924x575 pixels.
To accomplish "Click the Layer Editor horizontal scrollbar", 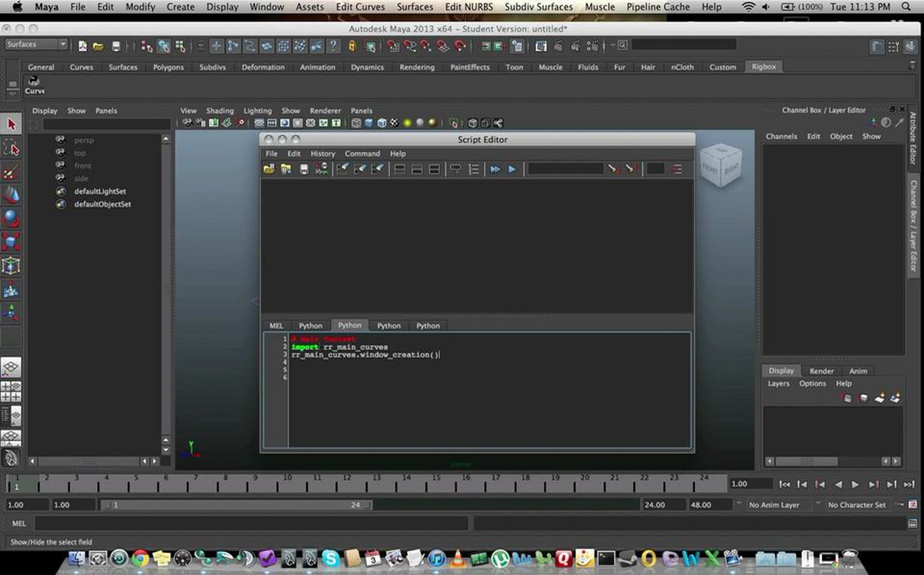I will click(807, 461).
